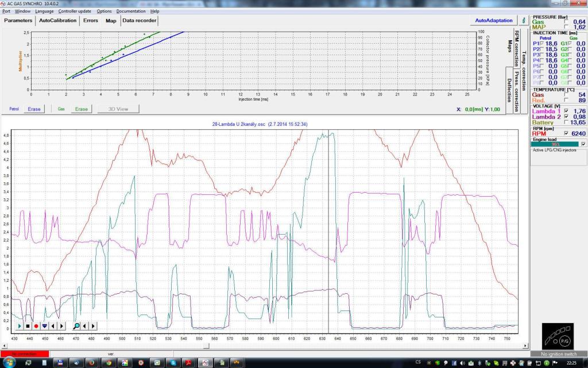This screenshot has height=368, width=588.
Task: Enable the Battery voltage checkbox
Action: click(567, 122)
